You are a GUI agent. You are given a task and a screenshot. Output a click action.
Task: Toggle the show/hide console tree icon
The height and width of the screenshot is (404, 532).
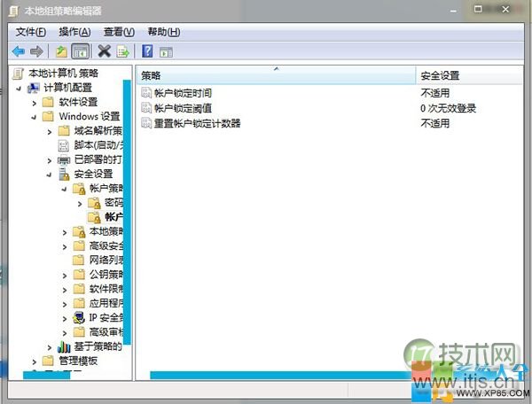(x=81, y=51)
